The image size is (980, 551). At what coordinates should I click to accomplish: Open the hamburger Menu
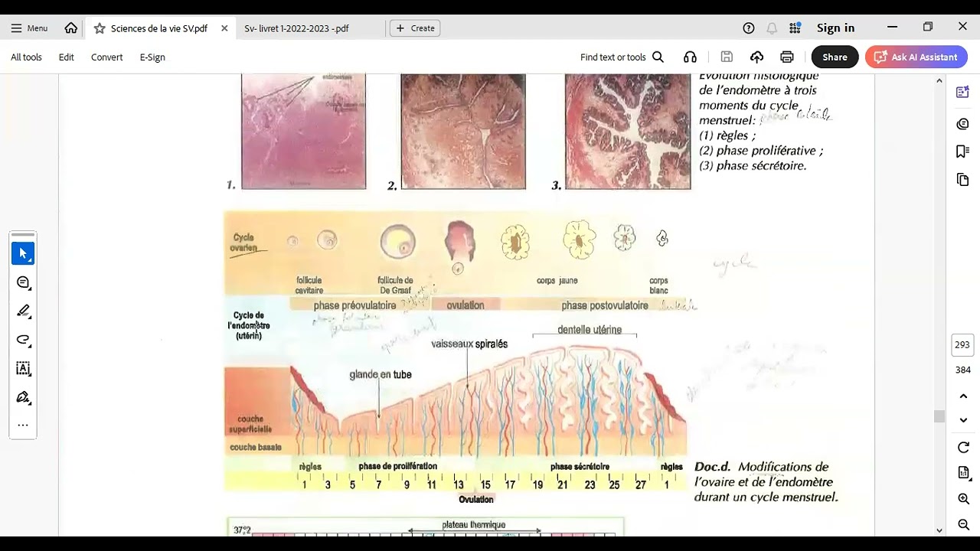pos(29,28)
